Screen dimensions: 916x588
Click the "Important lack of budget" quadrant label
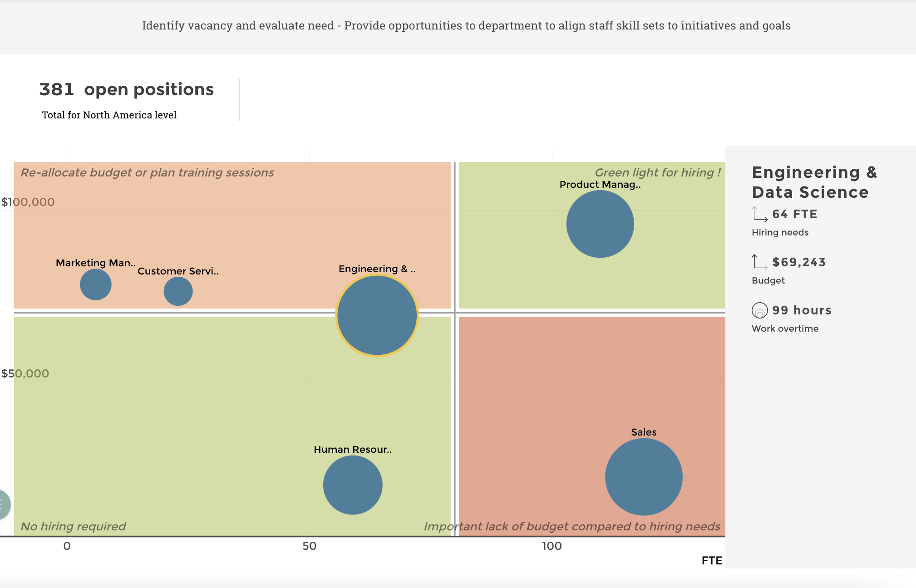pos(571,526)
